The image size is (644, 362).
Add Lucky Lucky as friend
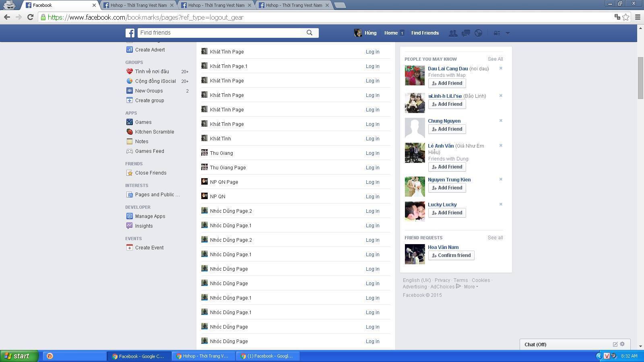447,213
